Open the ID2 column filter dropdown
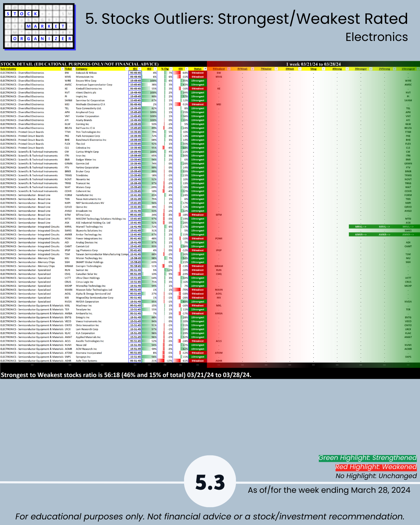 155,69
